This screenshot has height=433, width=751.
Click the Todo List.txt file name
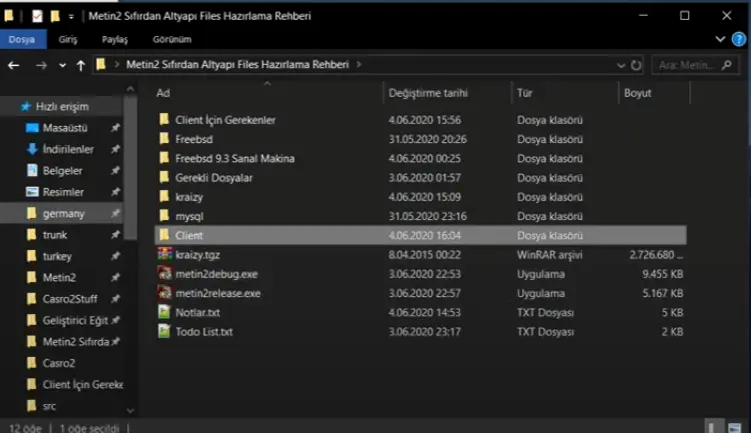204,331
